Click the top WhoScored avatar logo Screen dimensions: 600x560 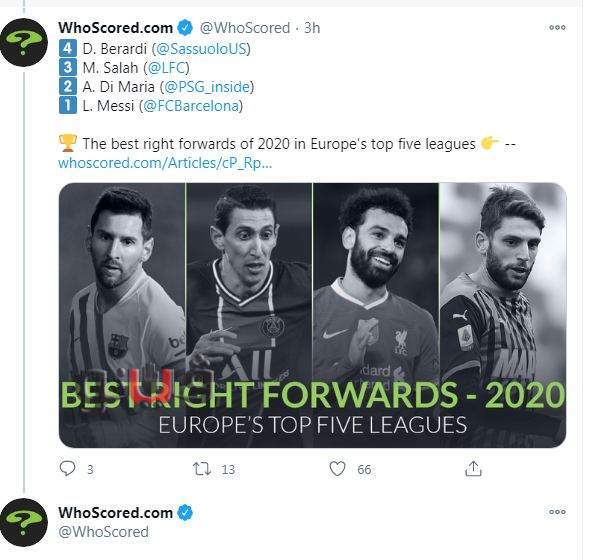pos(24,42)
